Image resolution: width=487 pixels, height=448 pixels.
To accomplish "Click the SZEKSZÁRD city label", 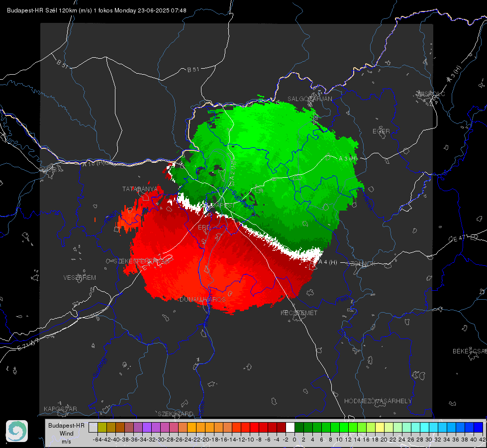I will [x=176, y=414].
